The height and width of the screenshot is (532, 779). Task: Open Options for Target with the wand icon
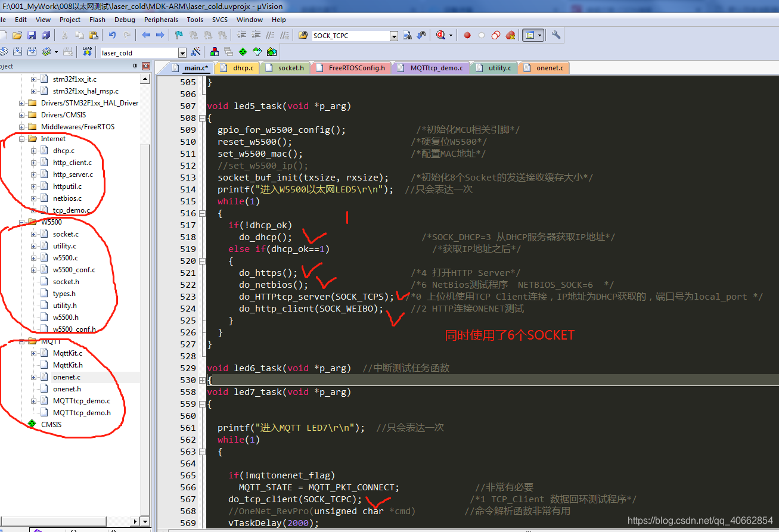(195, 52)
